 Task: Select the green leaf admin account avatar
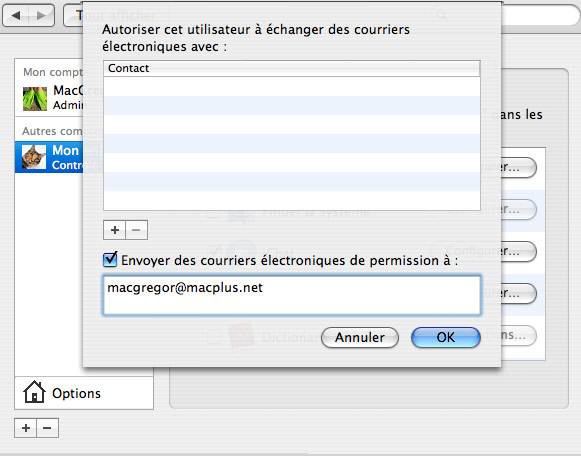pyautogui.click(x=35, y=99)
